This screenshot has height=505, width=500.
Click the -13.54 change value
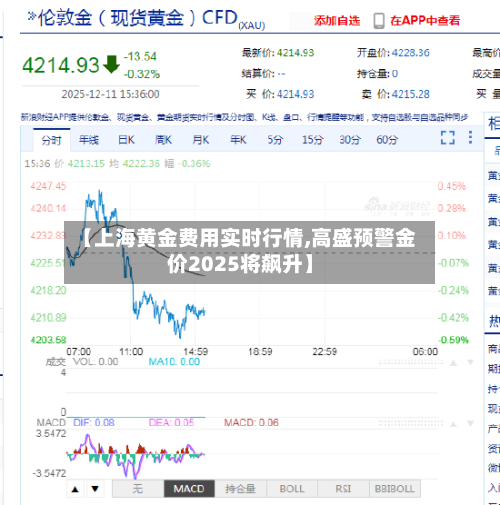[140, 56]
